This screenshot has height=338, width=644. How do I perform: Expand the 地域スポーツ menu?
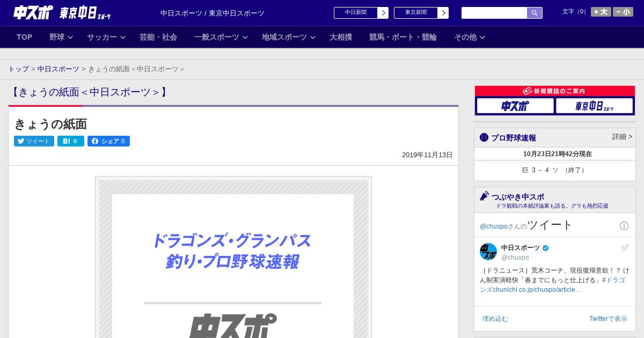289,37
